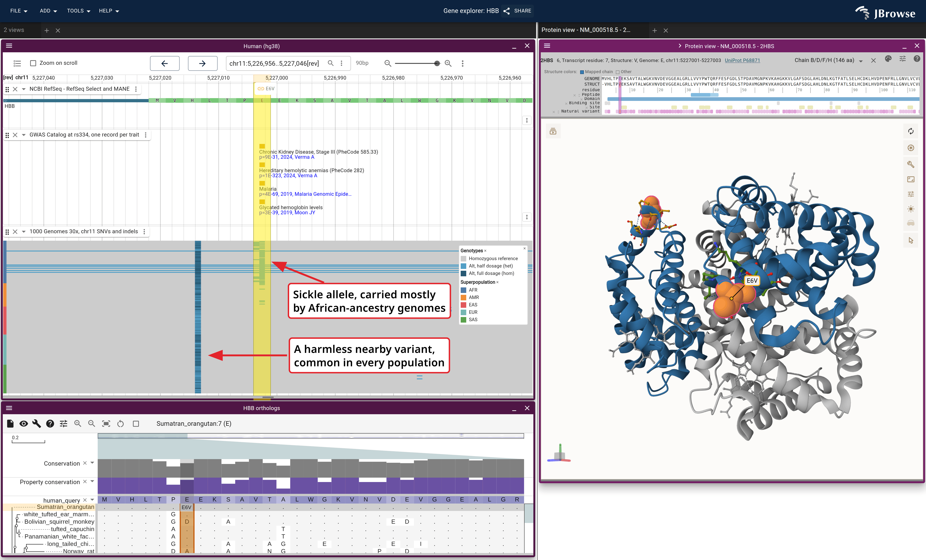This screenshot has height=560, width=926.
Task: Activate selection mode arrow in protein viewer
Action: click(x=910, y=240)
